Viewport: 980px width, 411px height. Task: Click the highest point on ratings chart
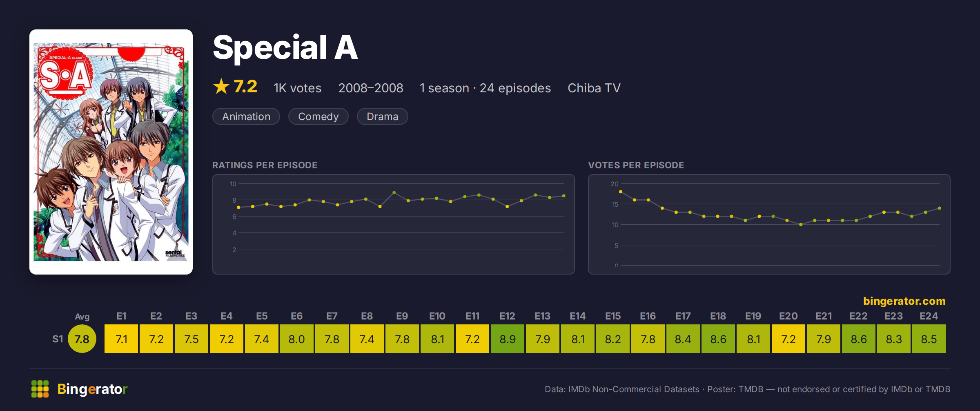coord(394,192)
